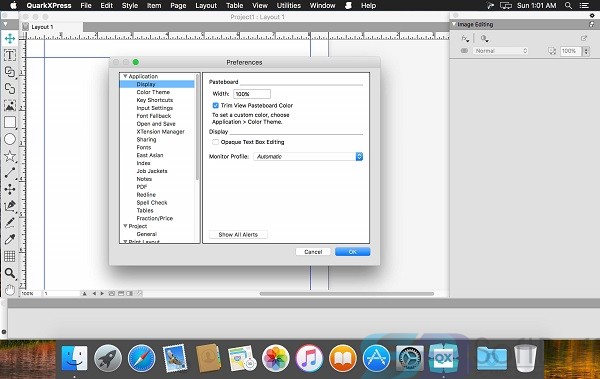The height and width of the screenshot is (379, 600).
Task: Open the Table menu
Action: pyautogui.click(x=235, y=5)
